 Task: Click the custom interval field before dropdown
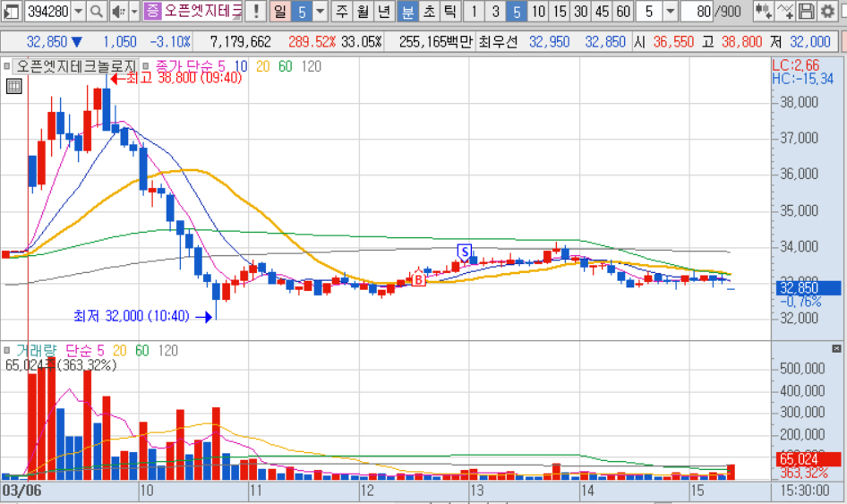[649, 11]
